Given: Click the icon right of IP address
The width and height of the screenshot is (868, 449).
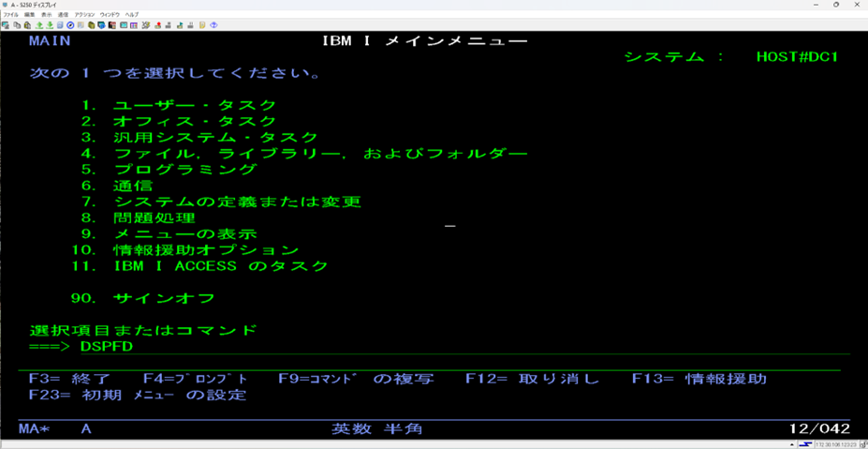Looking at the screenshot, I should 863,444.
